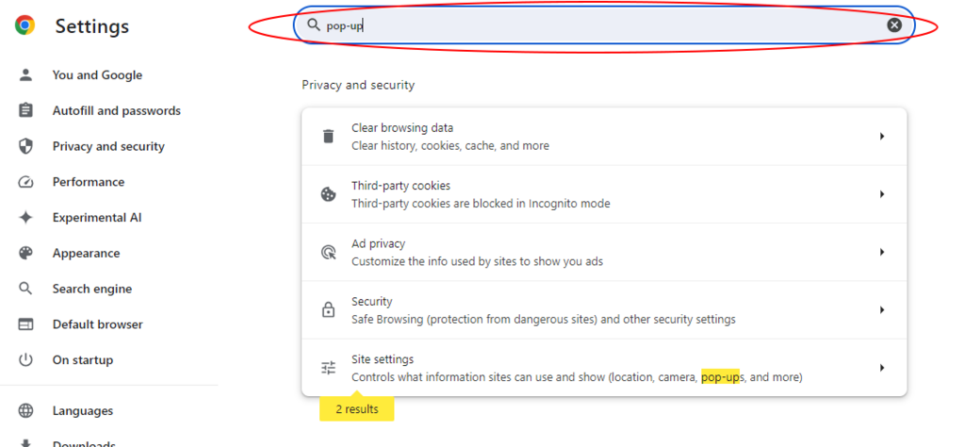The image size is (980, 447).
Task: Click the speedometer Performance icon
Action: tap(25, 182)
